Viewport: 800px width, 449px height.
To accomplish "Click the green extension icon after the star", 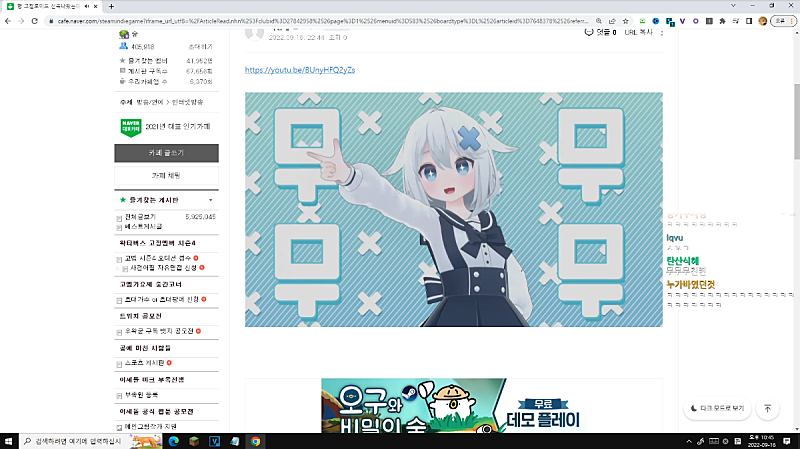I will tap(642, 21).
